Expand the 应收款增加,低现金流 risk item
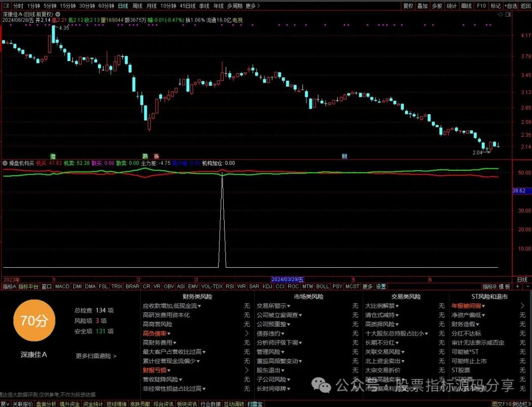 coord(172,306)
